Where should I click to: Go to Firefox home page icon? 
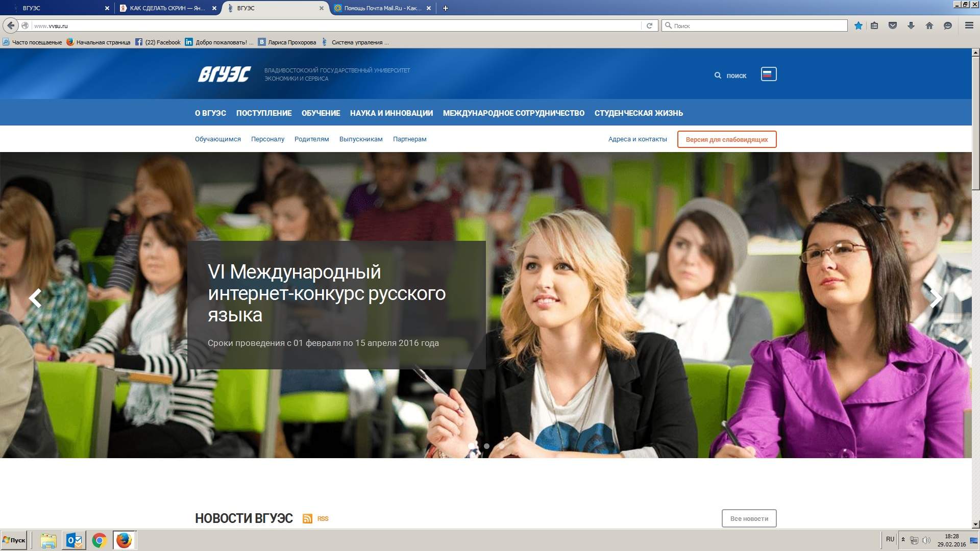click(929, 26)
